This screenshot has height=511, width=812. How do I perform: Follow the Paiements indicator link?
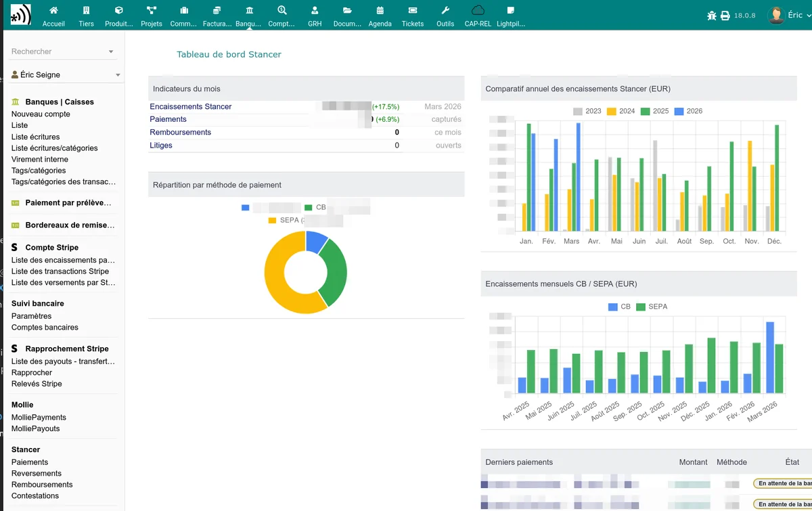(168, 119)
